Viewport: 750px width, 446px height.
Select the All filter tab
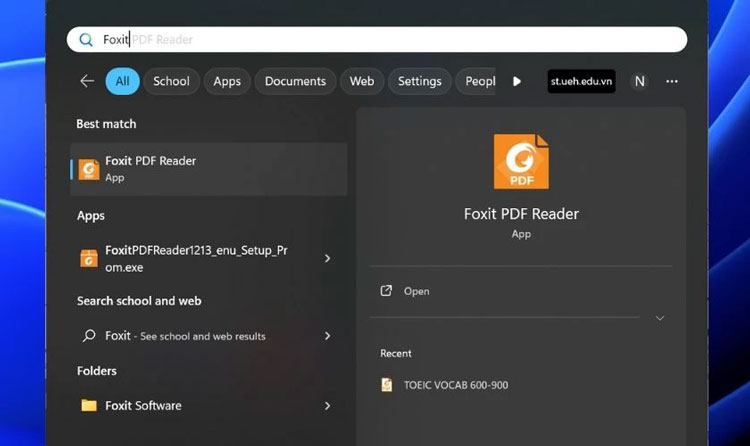(x=122, y=81)
